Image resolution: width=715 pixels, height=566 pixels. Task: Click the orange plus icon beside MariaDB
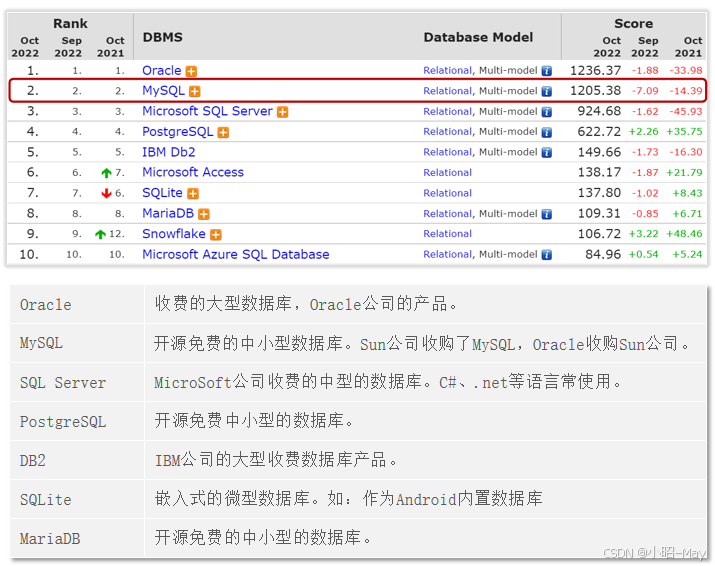pos(204,214)
